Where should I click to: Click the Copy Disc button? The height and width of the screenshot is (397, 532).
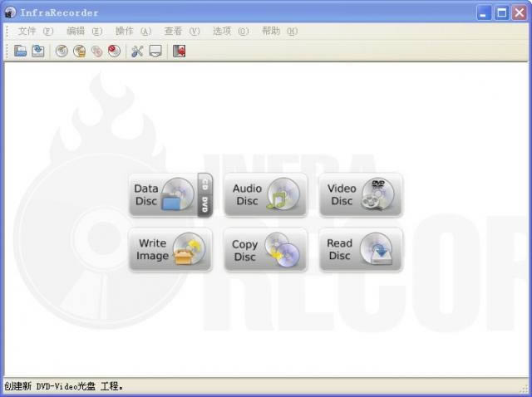click(266, 249)
